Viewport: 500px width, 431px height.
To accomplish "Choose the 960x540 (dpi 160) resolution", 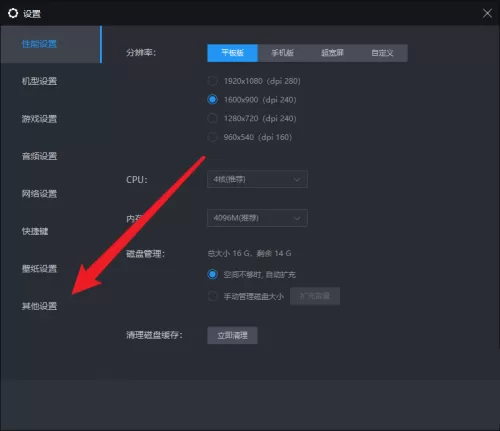I will 250,137.
